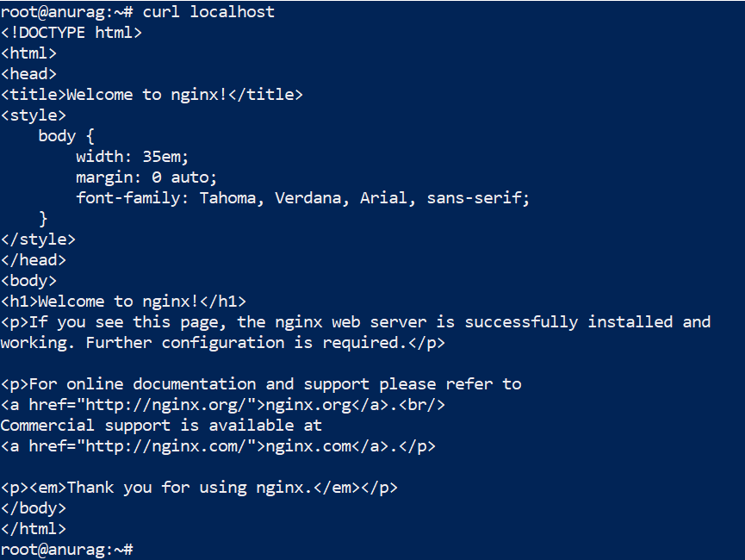Click the 'body {' CSS selector line

pyautogui.click(x=66, y=136)
